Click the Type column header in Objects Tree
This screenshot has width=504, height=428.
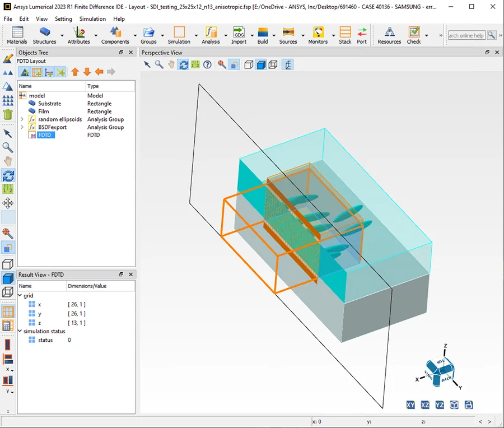pyautogui.click(x=110, y=86)
